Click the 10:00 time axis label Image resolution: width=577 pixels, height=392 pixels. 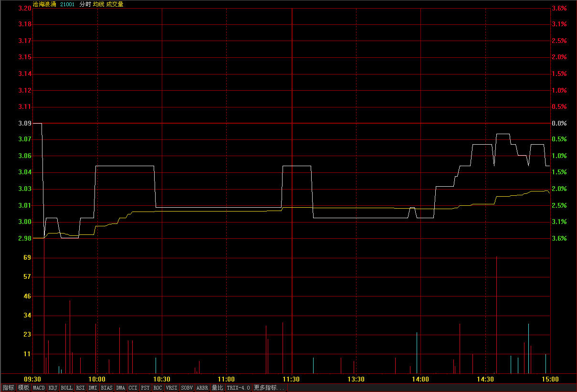pos(97,379)
